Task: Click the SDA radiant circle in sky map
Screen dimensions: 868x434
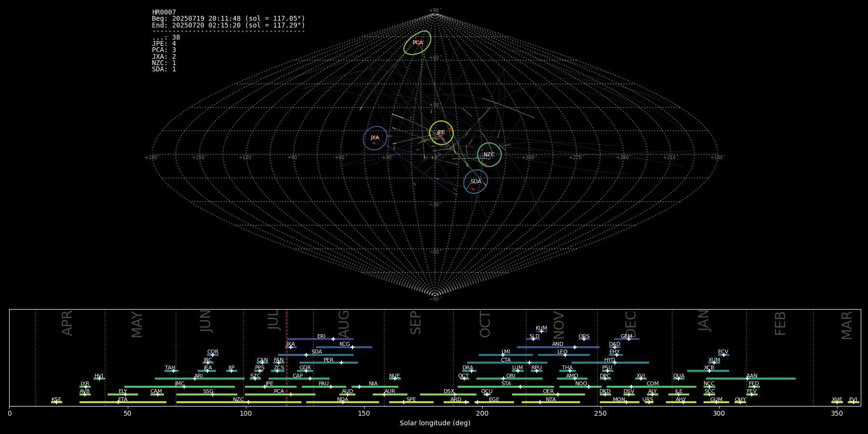Action: [475, 181]
